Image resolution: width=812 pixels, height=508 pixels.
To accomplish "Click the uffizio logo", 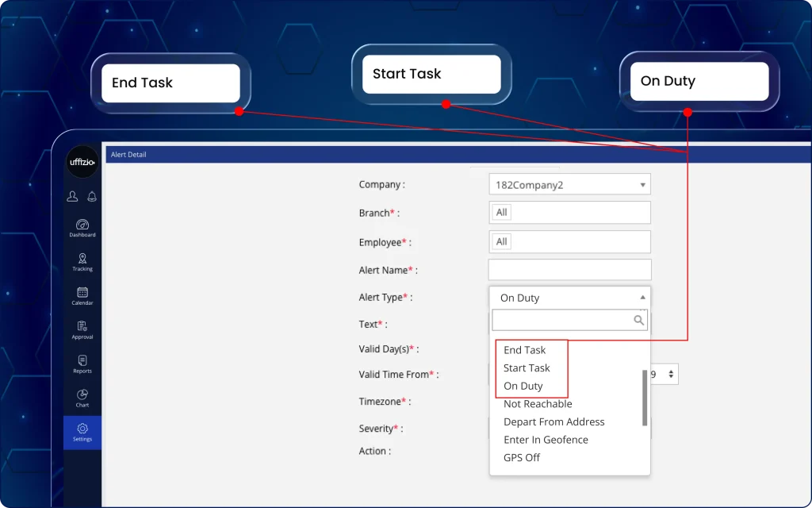I will (x=82, y=162).
